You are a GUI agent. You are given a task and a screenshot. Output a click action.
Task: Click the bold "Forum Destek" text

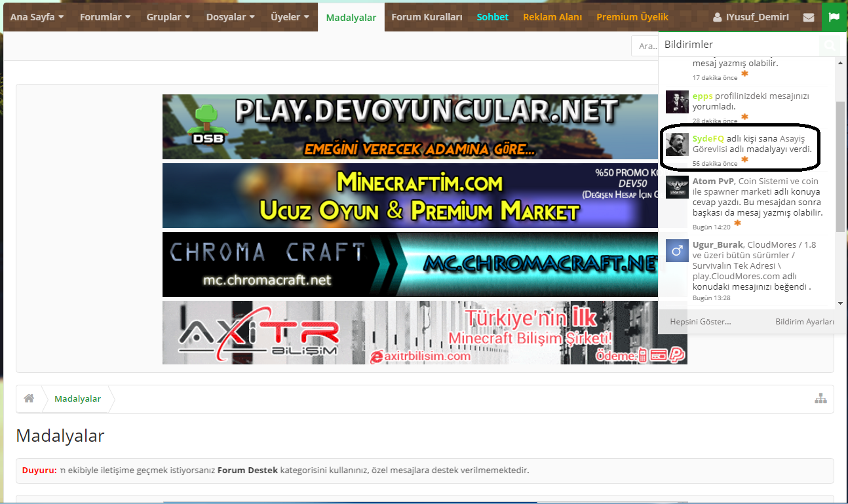click(248, 470)
